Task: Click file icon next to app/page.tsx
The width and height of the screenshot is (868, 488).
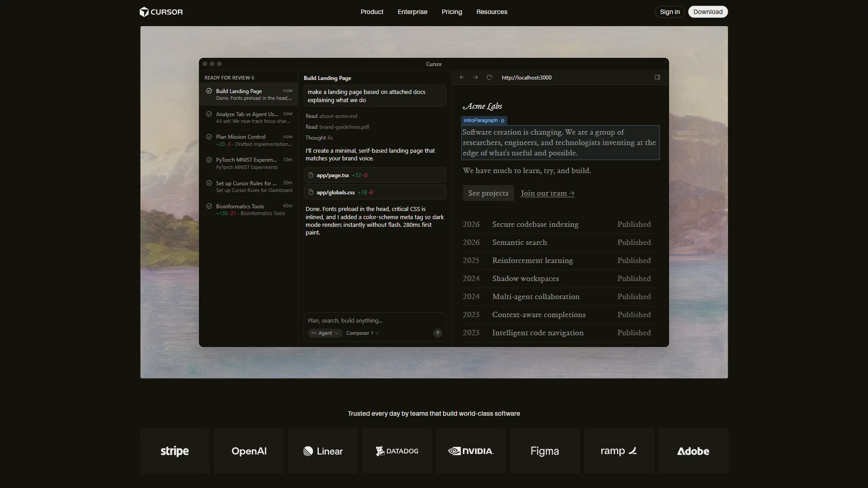Action: pos(311,175)
